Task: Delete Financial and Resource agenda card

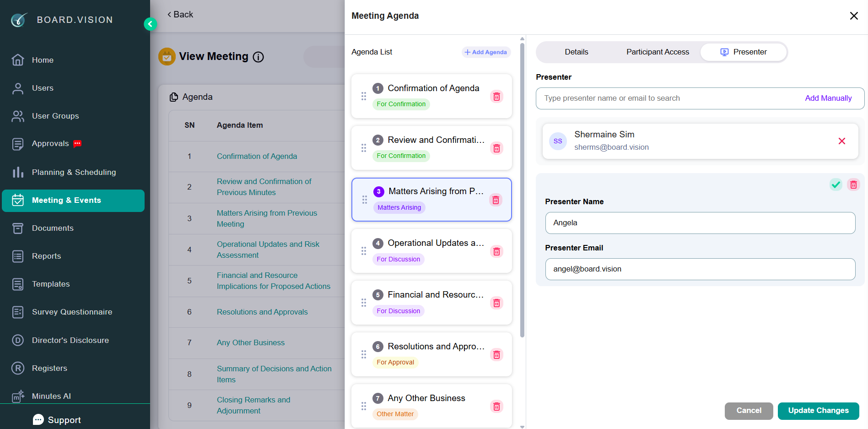Action: [496, 303]
